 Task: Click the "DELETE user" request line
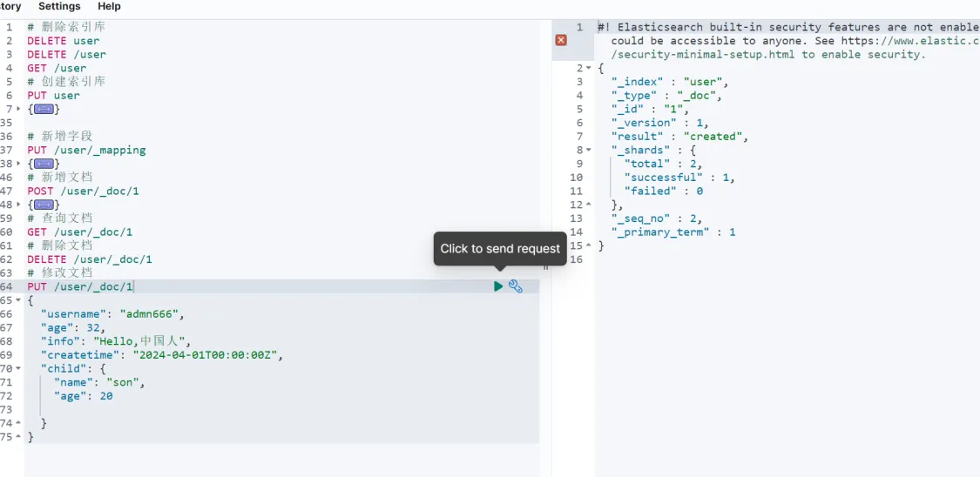pos(63,41)
